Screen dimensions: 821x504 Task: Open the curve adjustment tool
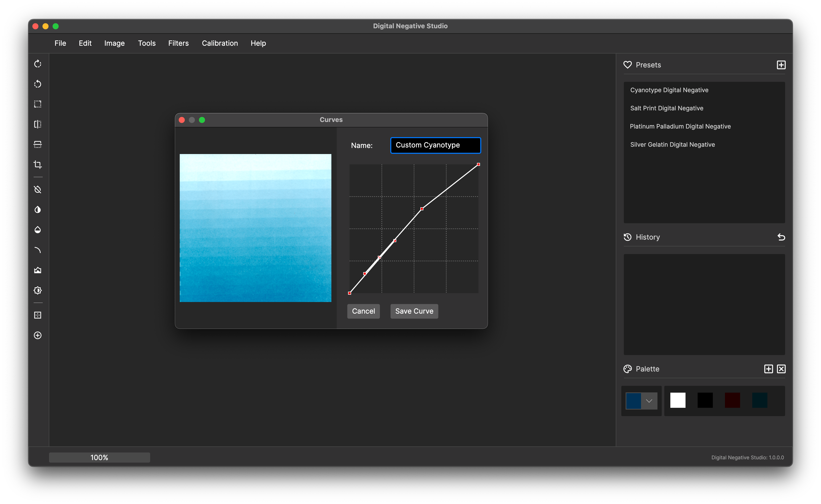(38, 250)
